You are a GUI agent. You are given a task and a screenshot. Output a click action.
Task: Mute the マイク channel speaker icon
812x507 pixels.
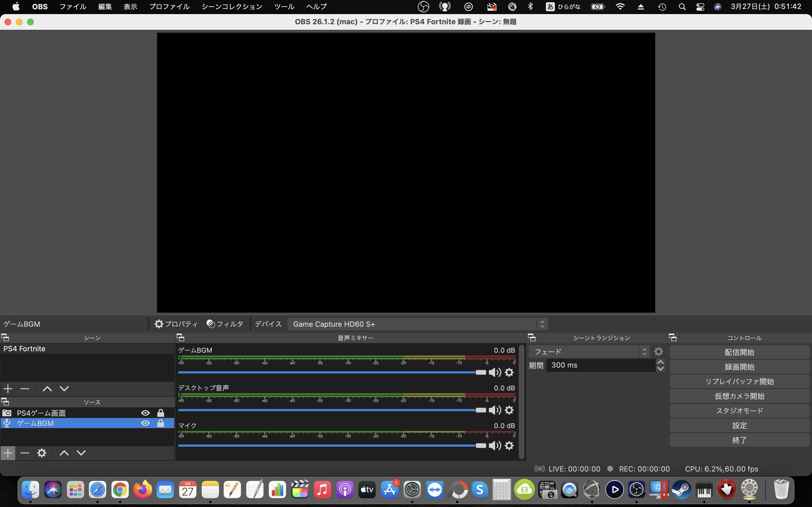pyautogui.click(x=495, y=446)
